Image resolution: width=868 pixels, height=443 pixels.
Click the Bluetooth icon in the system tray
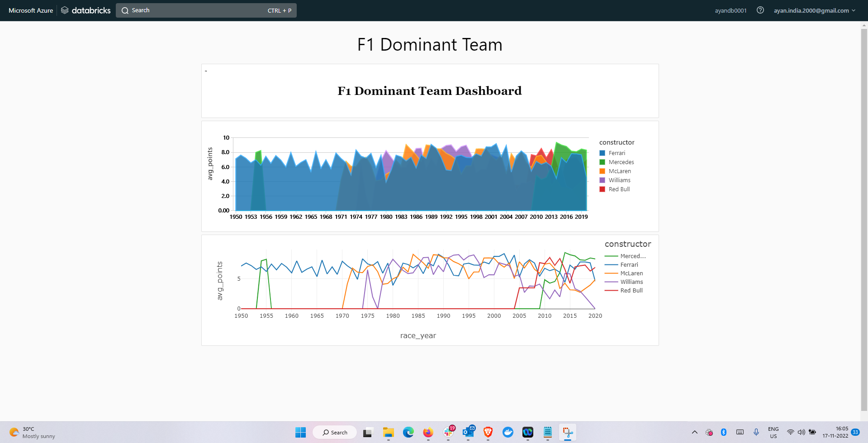pyautogui.click(x=724, y=433)
